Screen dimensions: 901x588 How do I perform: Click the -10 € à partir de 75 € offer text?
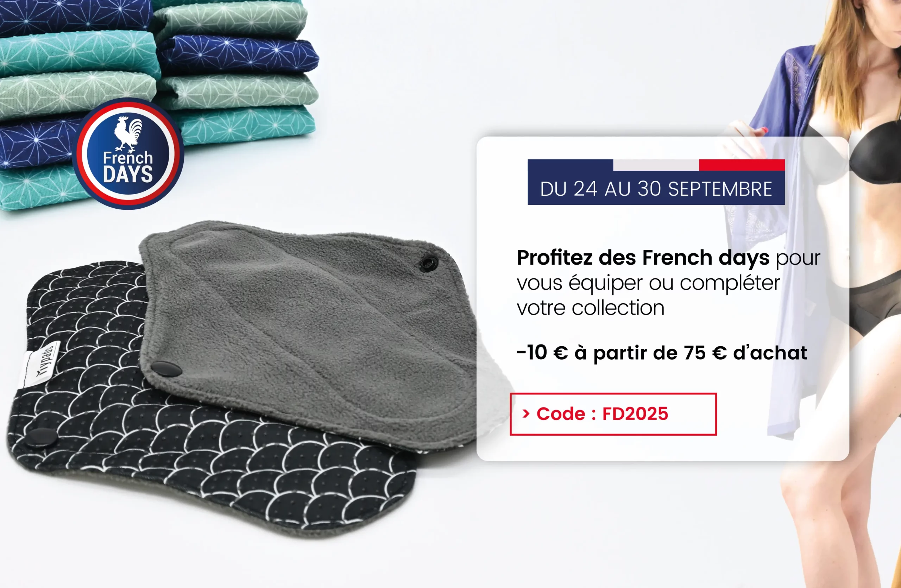[662, 353]
